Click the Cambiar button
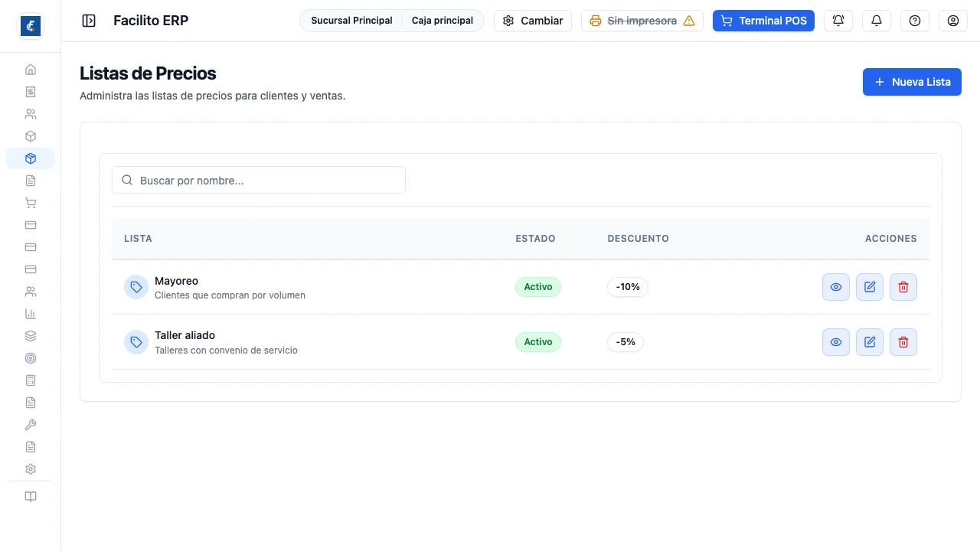 tap(533, 21)
